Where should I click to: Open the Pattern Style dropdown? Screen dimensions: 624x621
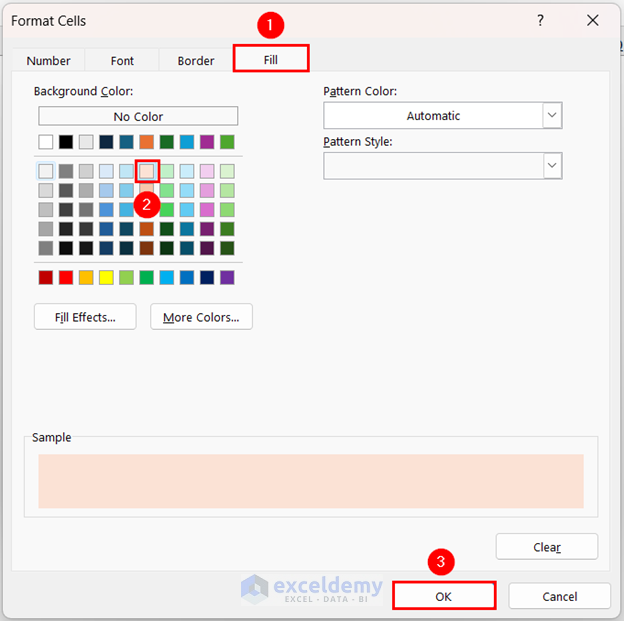(552, 165)
